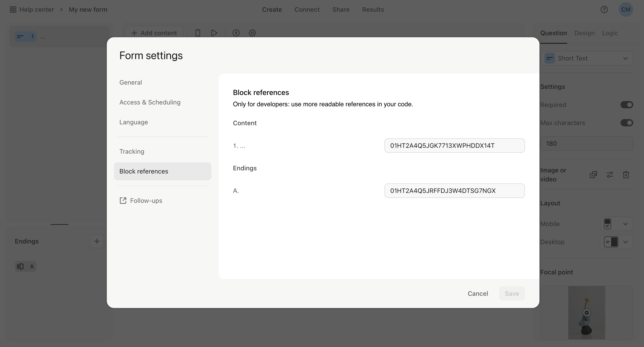Image resolution: width=644 pixels, height=347 pixels.
Task: Click the mobile preview icon
Action: [x=197, y=33]
